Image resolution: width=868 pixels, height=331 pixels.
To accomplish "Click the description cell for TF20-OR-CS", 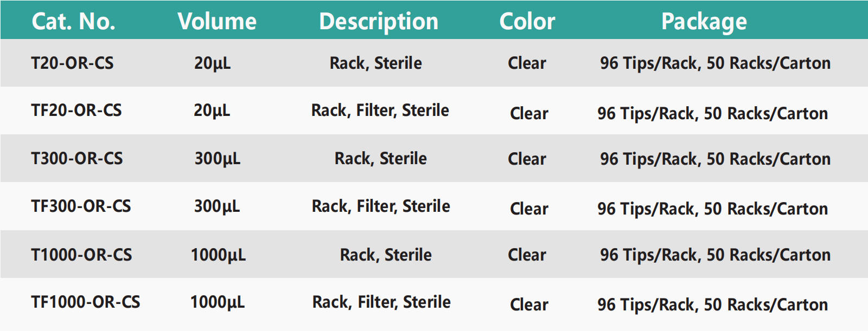I will click(380, 111).
